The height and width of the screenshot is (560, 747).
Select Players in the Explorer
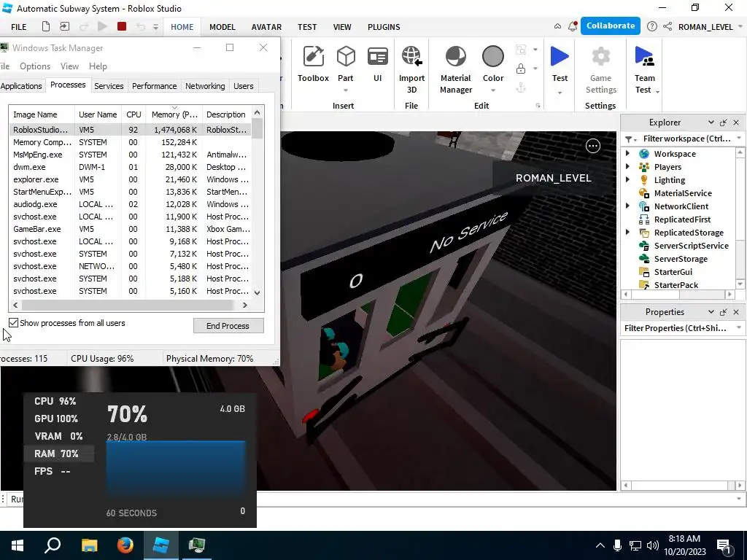click(667, 167)
